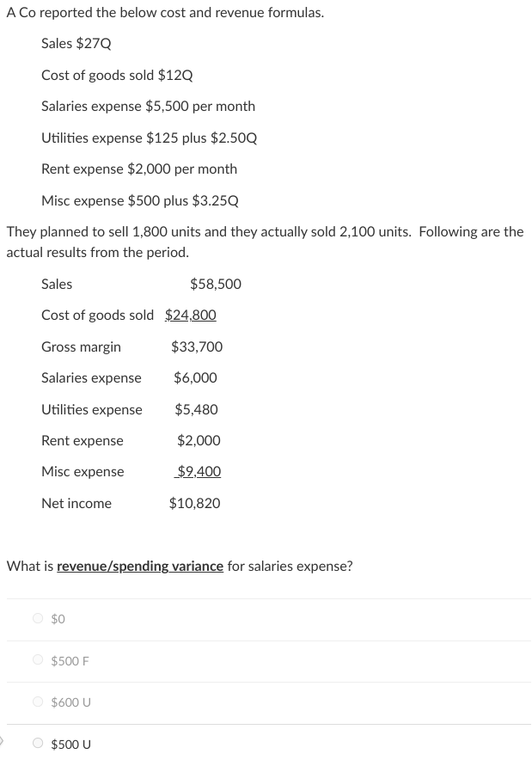Click the Sales $27Q formula line
Screen dimensions: 532x760
(x=77, y=43)
